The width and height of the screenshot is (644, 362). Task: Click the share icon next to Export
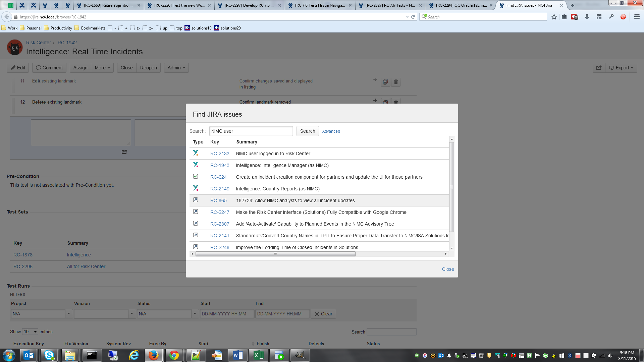(x=599, y=67)
